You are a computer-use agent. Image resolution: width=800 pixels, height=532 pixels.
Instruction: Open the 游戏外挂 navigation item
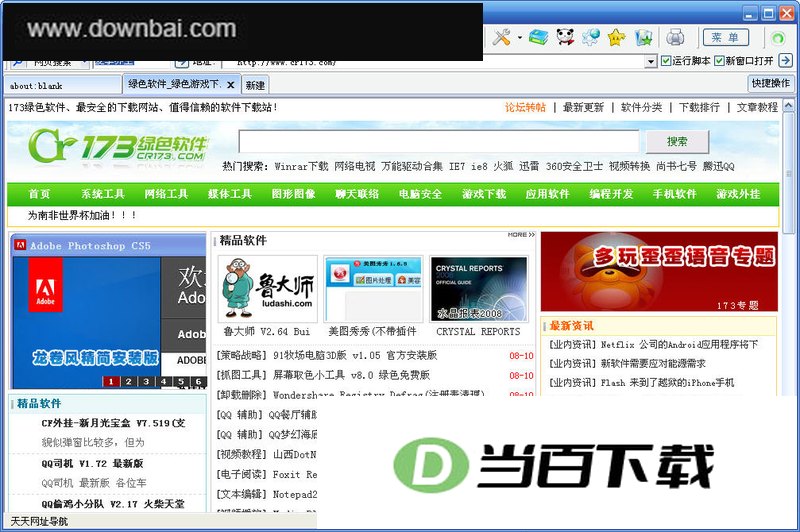(x=738, y=194)
